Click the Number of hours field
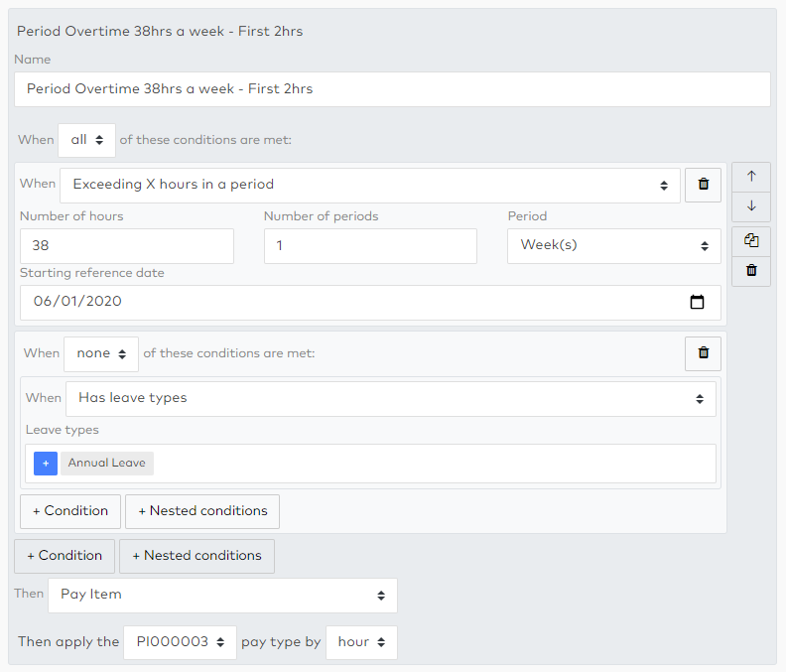 point(126,246)
